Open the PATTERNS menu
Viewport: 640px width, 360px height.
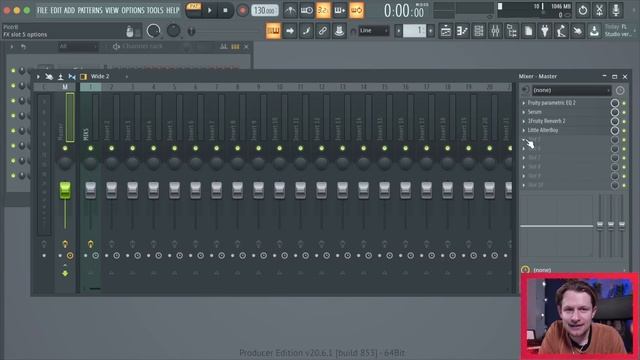(89, 10)
